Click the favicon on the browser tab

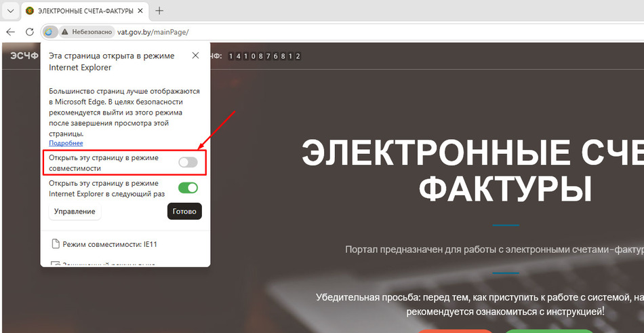click(30, 11)
